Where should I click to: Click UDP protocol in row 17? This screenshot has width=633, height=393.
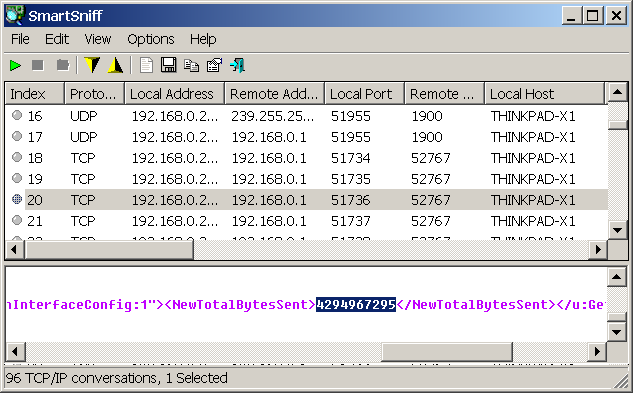pos(84,137)
